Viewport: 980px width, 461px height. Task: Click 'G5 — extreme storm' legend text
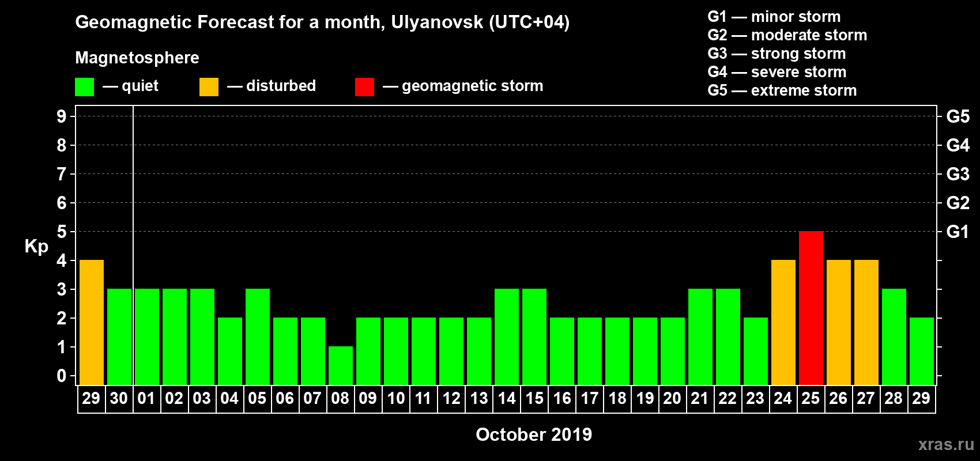pos(782,90)
